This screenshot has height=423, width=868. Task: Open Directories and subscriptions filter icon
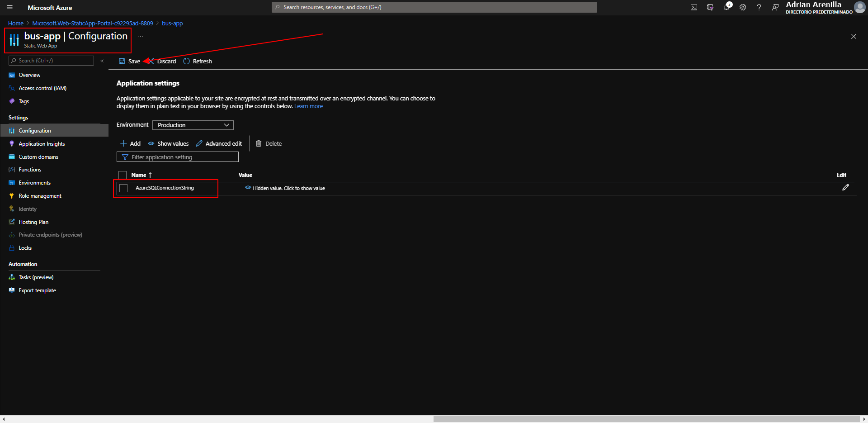710,7
